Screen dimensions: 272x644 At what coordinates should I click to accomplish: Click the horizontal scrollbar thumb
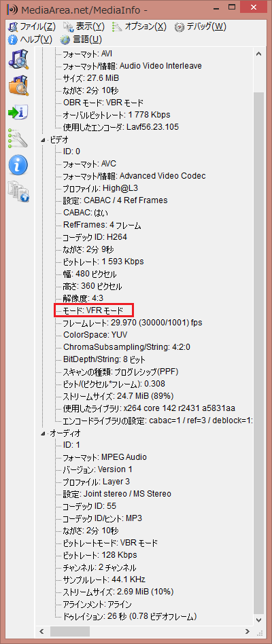coord(69,630)
